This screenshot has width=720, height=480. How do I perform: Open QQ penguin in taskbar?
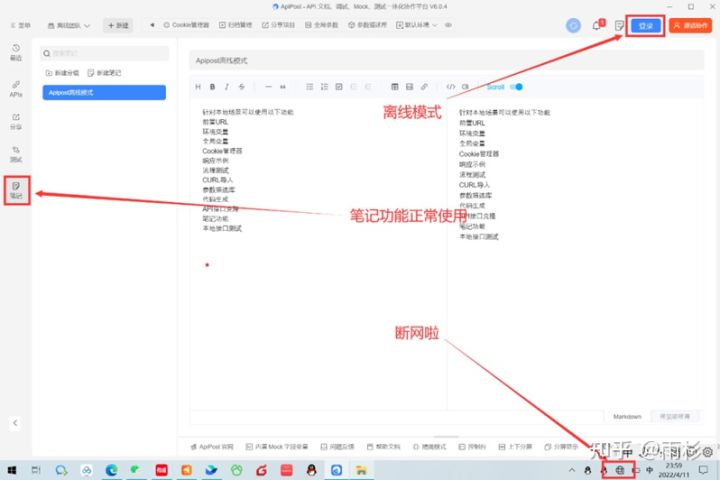(311, 470)
